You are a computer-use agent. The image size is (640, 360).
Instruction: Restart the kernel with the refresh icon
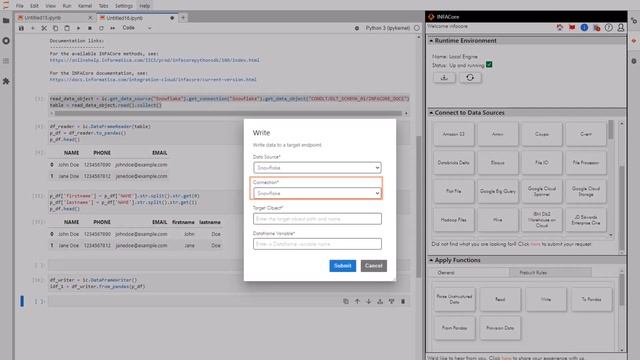point(101,28)
